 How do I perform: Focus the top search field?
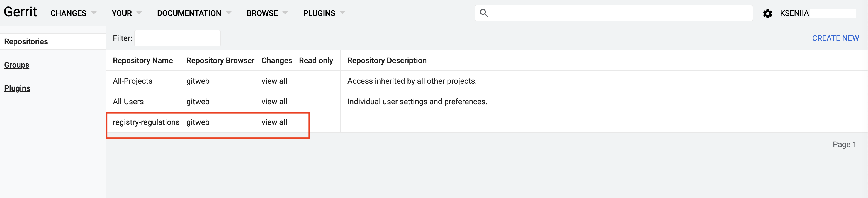click(614, 13)
